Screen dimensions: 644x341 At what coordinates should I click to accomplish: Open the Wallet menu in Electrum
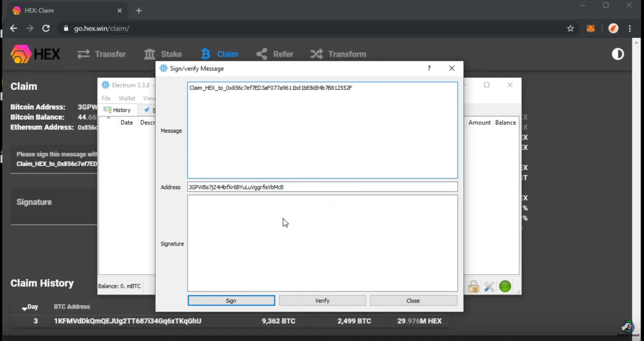(x=127, y=98)
